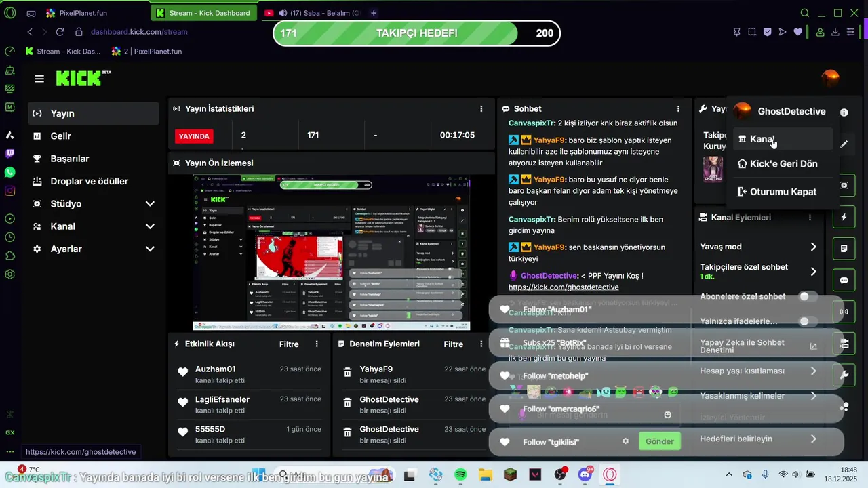
Task: Click PixelPlanet.fun bookmark in bookmarks bar
Action: pos(146,52)
